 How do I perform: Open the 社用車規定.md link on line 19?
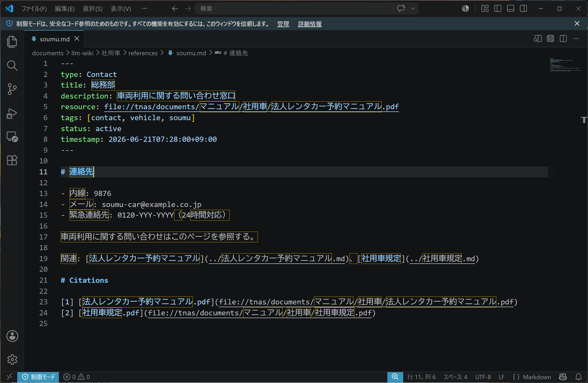coord(442,259)
